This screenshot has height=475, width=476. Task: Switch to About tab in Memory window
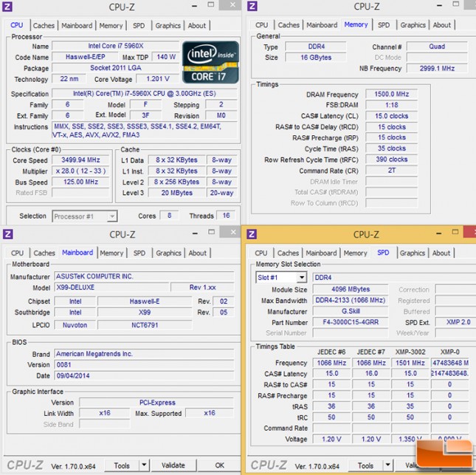coord(442,25)
